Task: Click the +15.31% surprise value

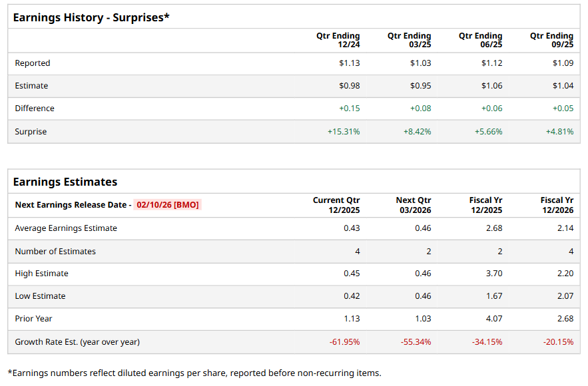Action: point(344,132)
